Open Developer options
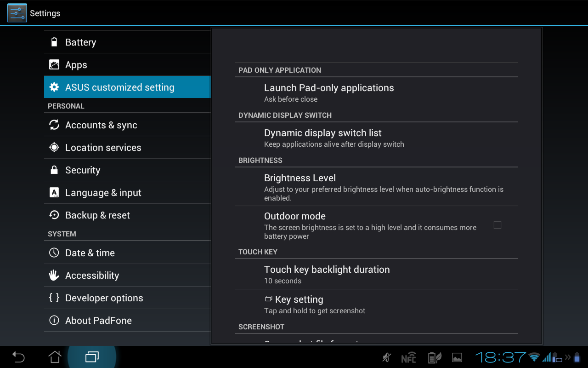The image size is (588, 368). point(127,298)
